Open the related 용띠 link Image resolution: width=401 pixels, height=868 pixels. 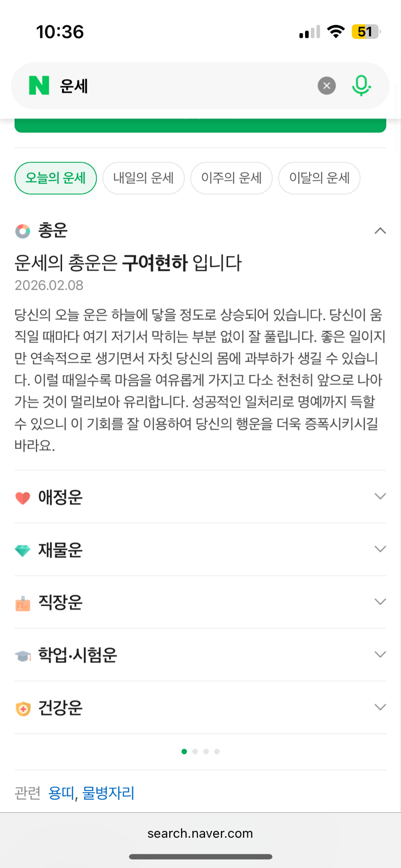61,793
